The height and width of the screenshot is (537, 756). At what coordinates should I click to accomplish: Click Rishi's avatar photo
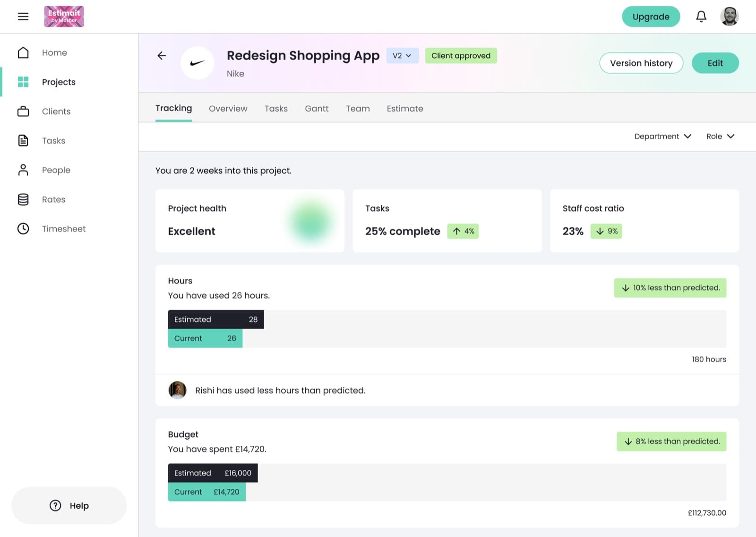[x=177, y=390]
